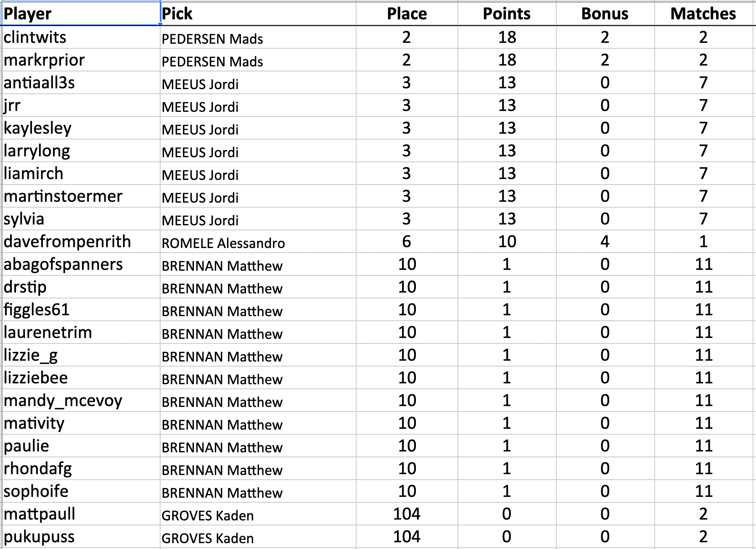756x549 pixels.
Task: Select Bonus value 4 for davefrompenrith
Action: [605, 242]
